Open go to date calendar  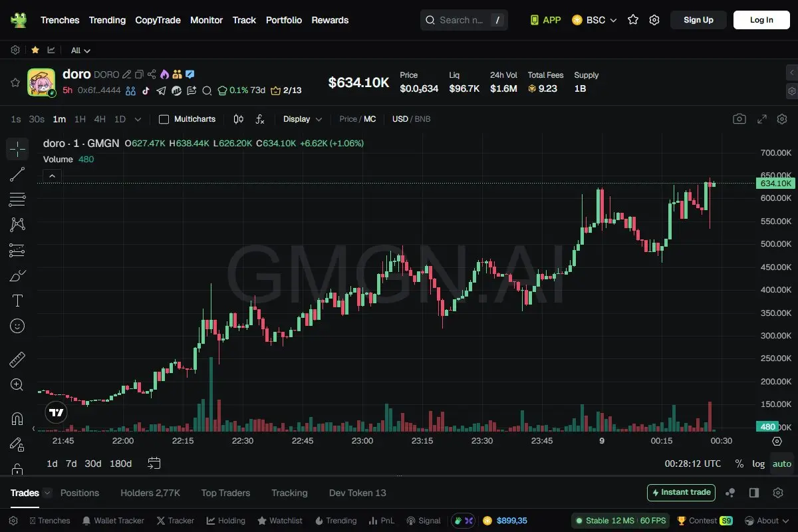pyautogui.click(x=154, y=463)
